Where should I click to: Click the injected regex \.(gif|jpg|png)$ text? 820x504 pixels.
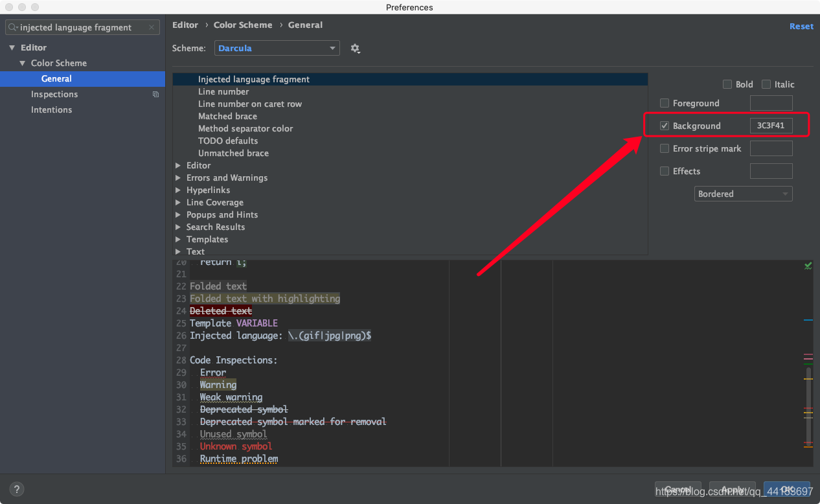pos(330,336)
